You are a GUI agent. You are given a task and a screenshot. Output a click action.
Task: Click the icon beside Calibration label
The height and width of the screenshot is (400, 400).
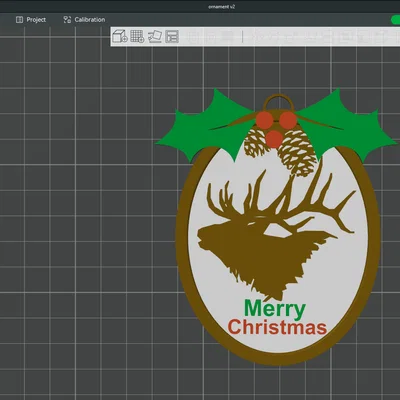[67, 20]
